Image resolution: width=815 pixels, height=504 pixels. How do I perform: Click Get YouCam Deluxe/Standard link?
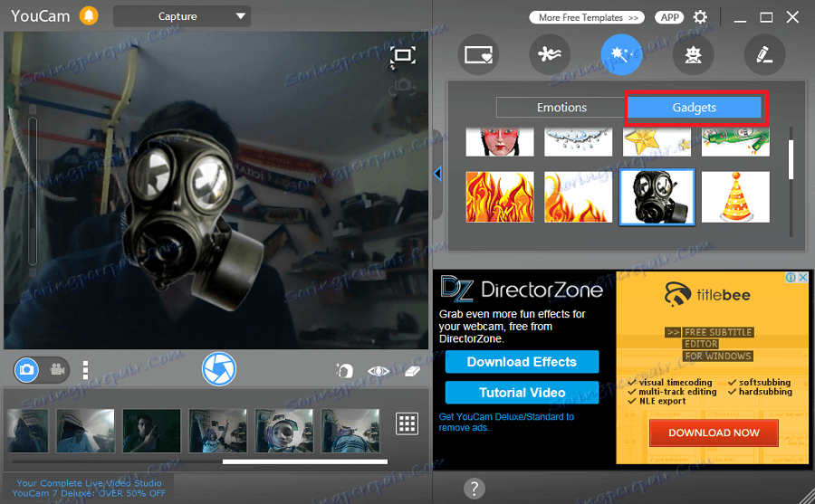tap(506, 422)
